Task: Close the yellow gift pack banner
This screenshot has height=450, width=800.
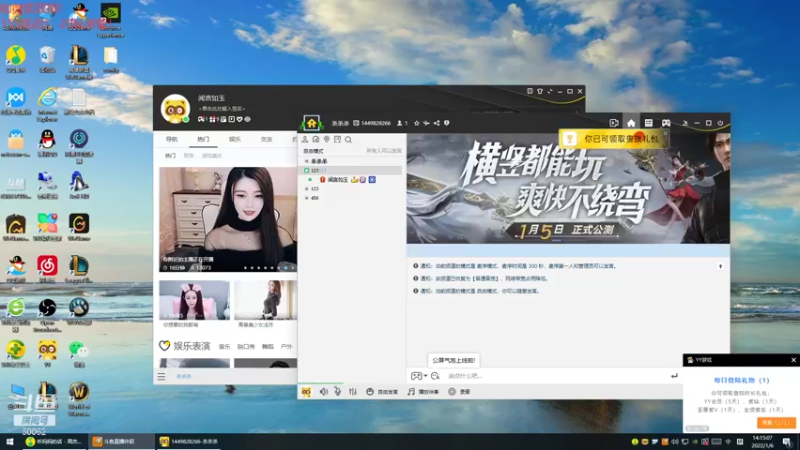Action: click(x=665, y=133)
